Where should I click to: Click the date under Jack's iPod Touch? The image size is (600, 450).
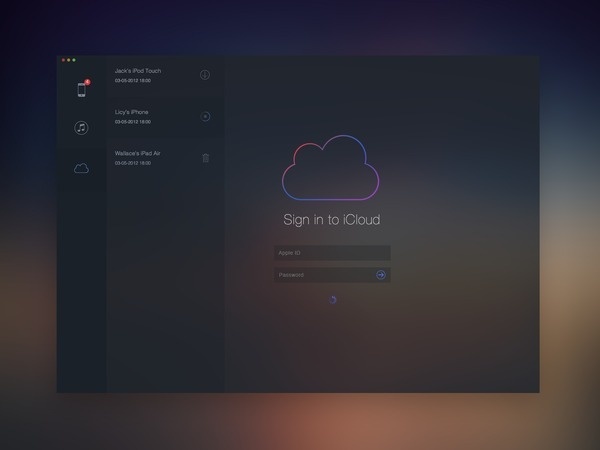133,81
